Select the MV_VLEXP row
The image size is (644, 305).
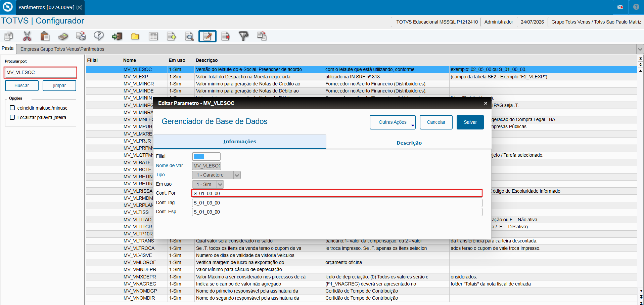coord(362,77)
